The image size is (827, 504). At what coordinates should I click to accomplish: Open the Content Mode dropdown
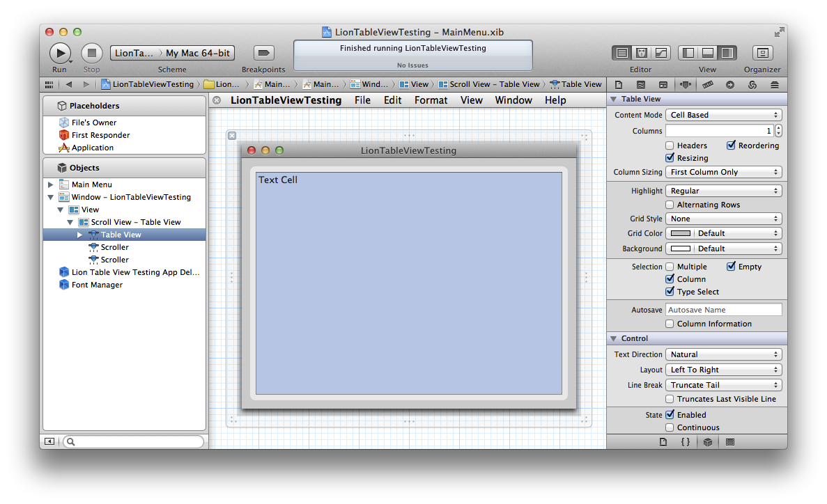pyautogui.click(x=724, y=115)
